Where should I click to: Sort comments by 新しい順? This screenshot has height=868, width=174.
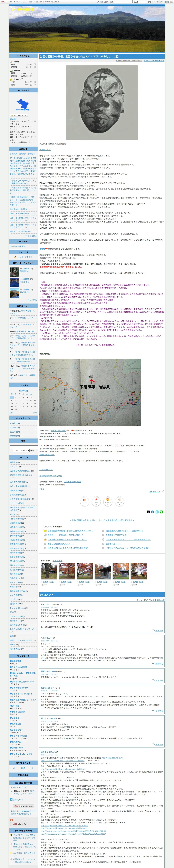[161, 600]
